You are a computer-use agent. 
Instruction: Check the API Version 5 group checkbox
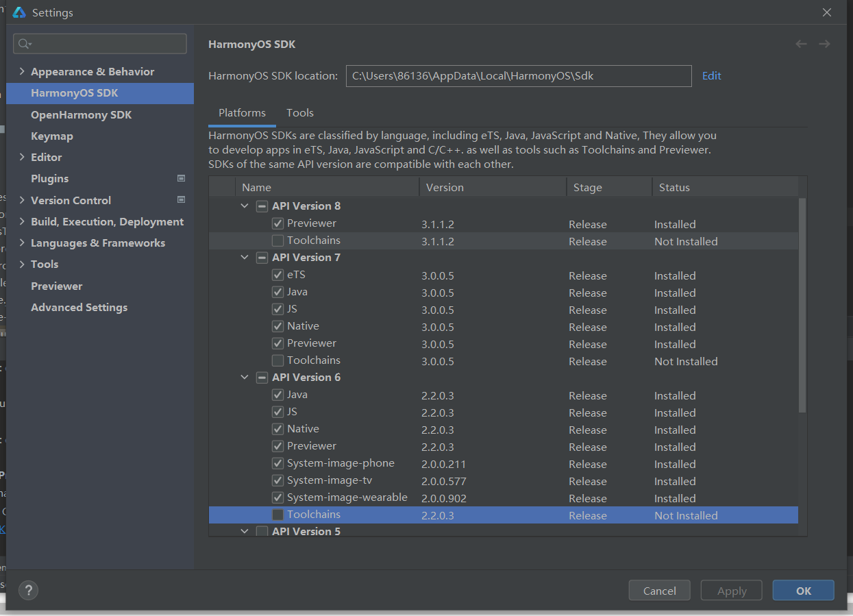[262, 531]
